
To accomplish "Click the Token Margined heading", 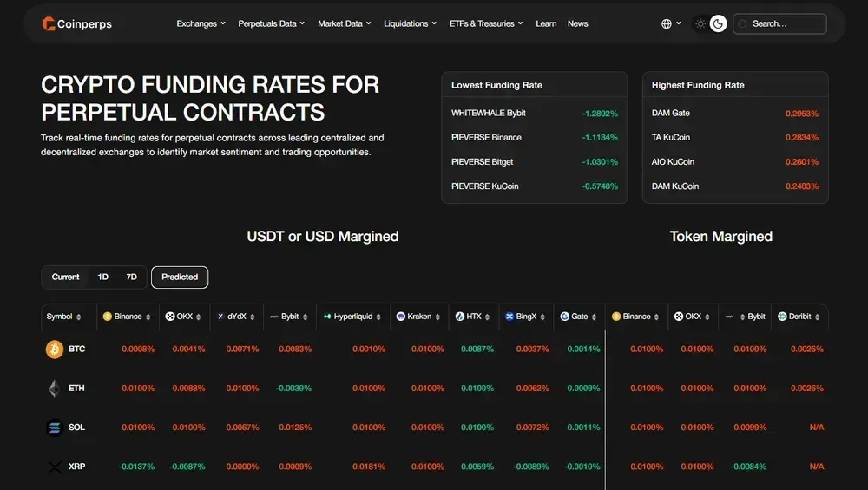I will pyautogui.click(x=720, y=236).
